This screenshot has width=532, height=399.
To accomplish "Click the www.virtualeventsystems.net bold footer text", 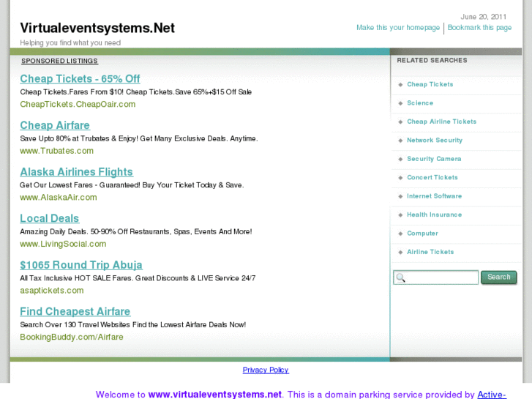I will [214, 395].
